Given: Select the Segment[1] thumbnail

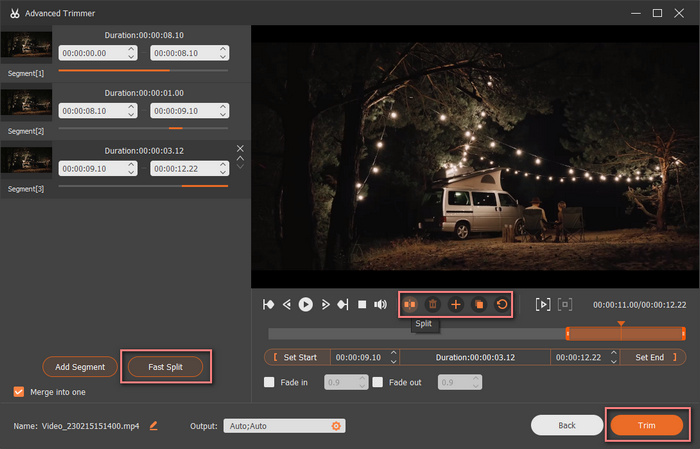Looking at the screenshot, I should 26,45.
